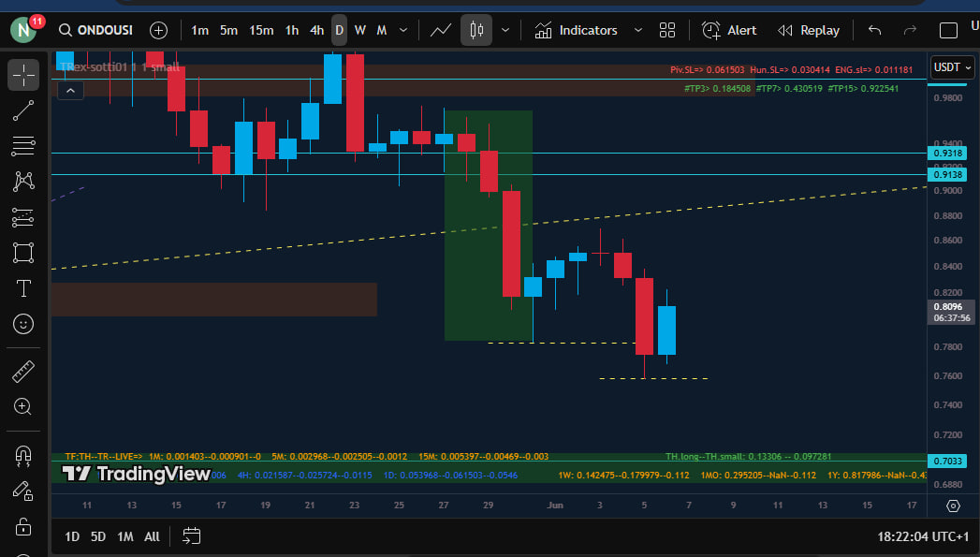
Task: Toggle lock all drawing tools
Action: (23, 525)
